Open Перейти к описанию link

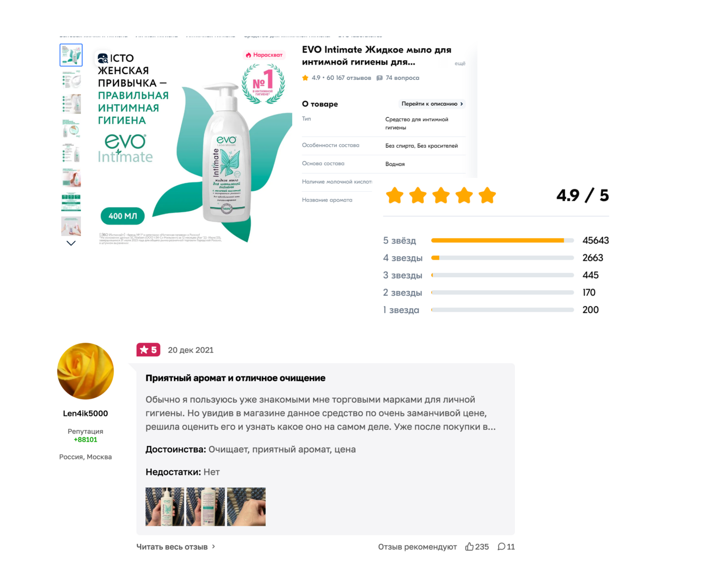point(432,104)
